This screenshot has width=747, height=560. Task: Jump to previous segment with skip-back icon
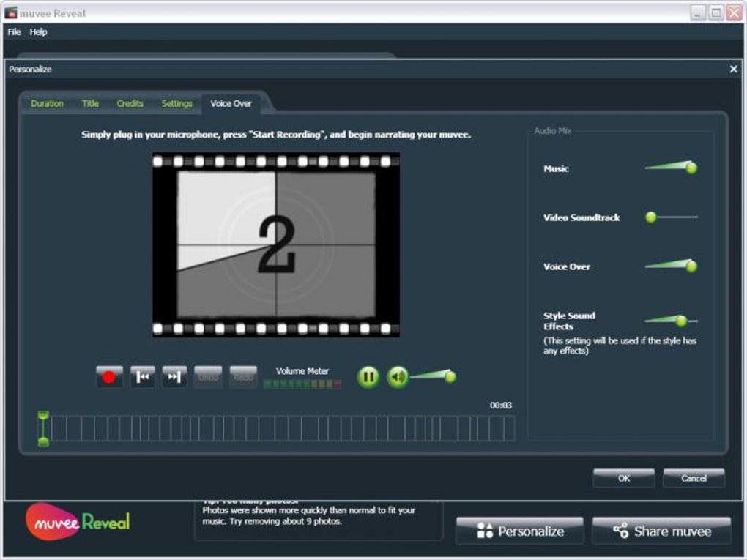[143, 377]
